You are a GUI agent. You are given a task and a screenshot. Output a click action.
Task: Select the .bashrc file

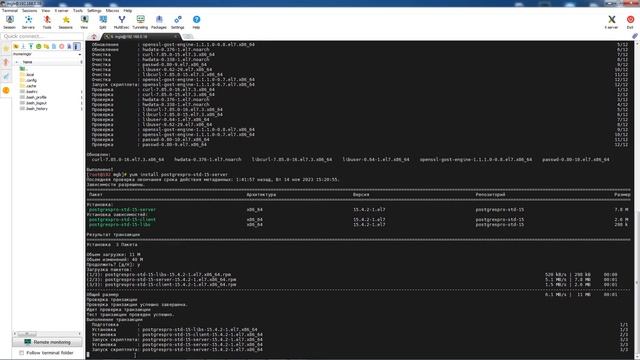click(29, 92)
